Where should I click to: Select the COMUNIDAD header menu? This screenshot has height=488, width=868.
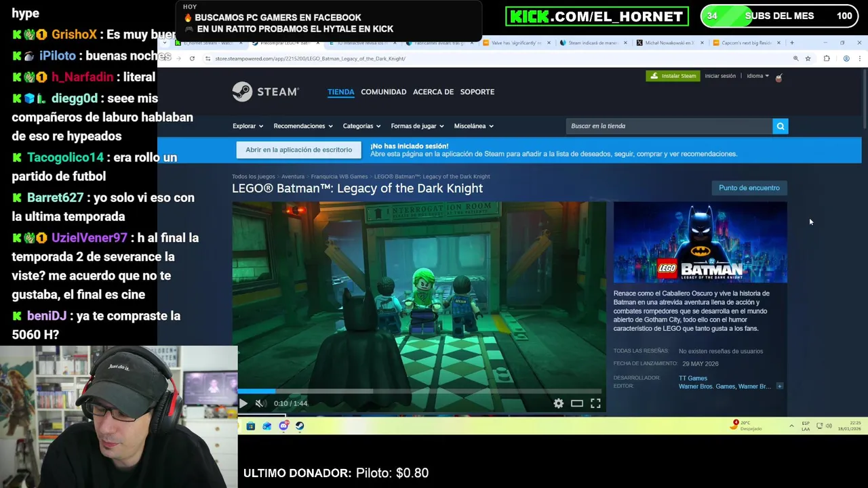pos(383,91)
